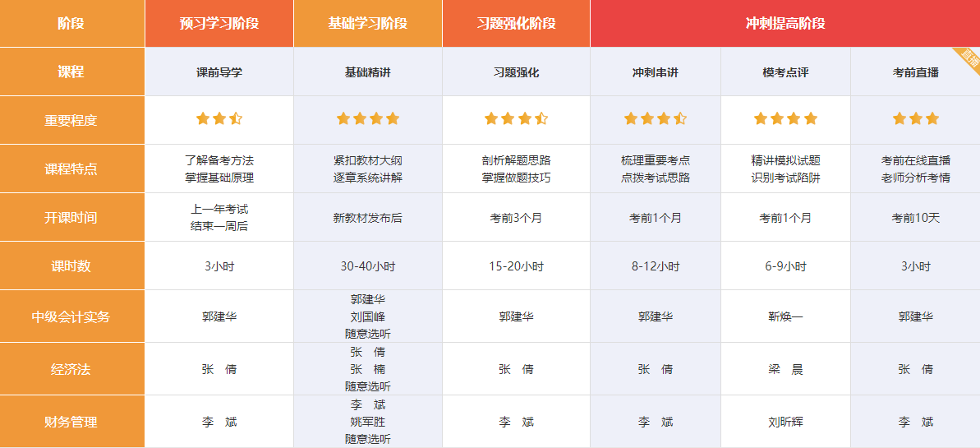Click the 冲刺串讲 star rating
Image resolution: width=980 pixels, height=448 pixels.
(x=655, y=118)
